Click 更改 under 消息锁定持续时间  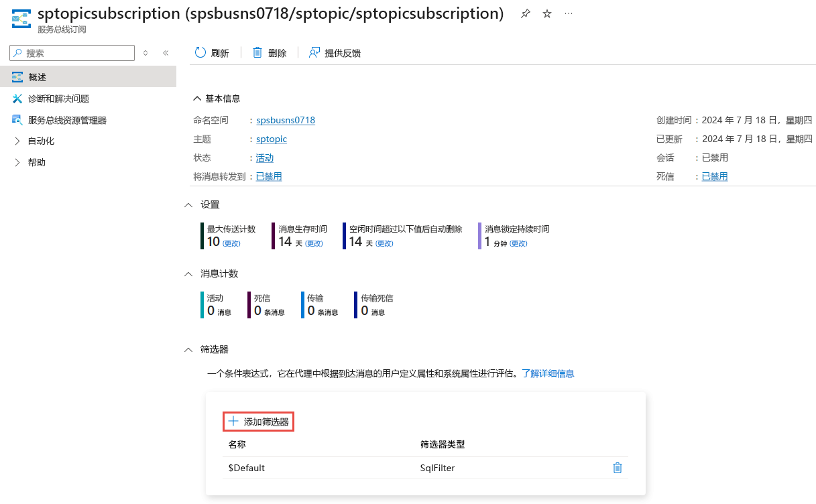click(519, 243)
